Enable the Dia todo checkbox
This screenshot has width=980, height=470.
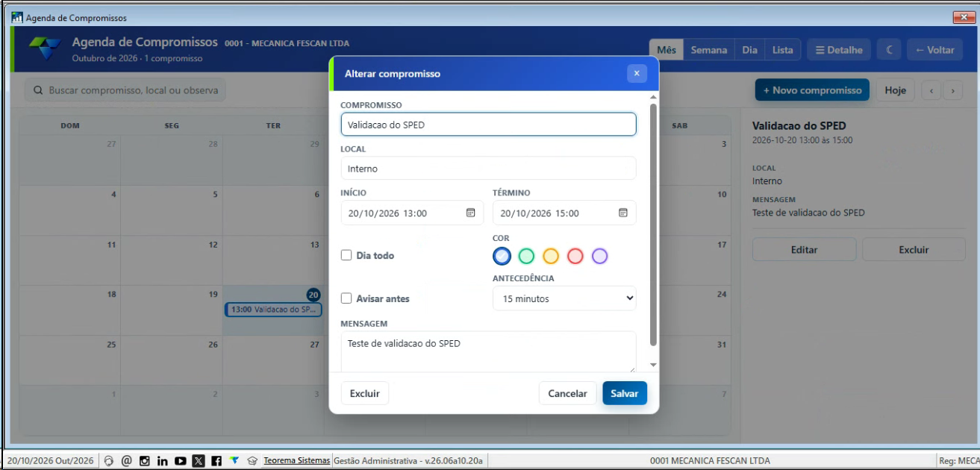pyautogui.click(x=346, y=255)
